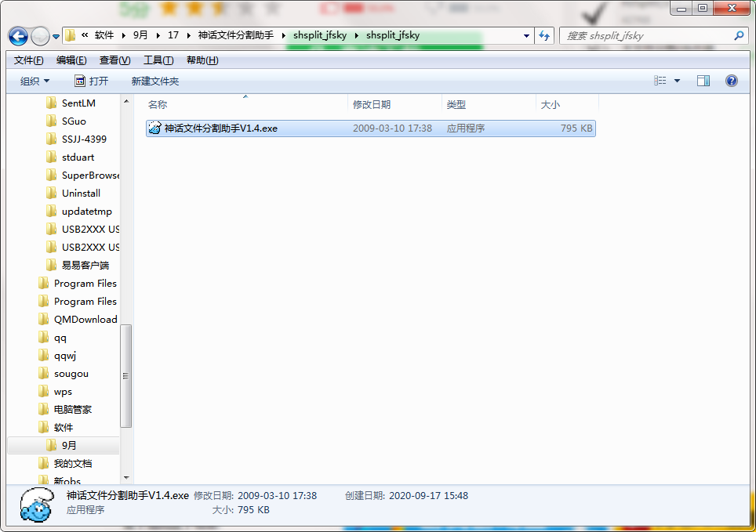Click the folder icon in address bar
The height and width of the screenshot is (532, 756).
(x=71, y=35)
